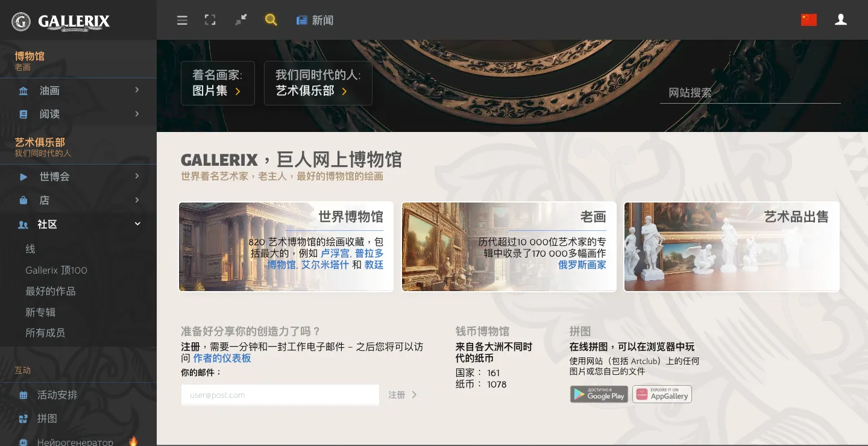
Task: Click the compress arrows icon in toolbar
Action: [x=241, y=20]
